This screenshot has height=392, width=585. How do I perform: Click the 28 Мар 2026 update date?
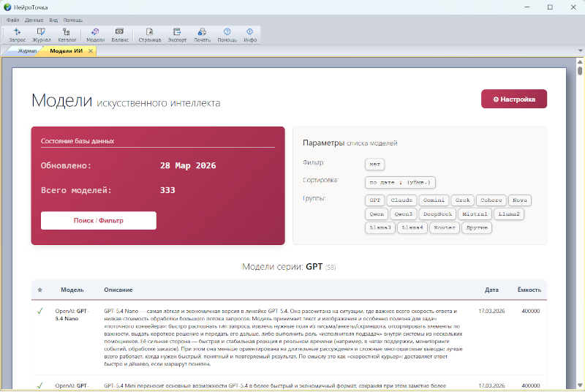pos(188,165)
